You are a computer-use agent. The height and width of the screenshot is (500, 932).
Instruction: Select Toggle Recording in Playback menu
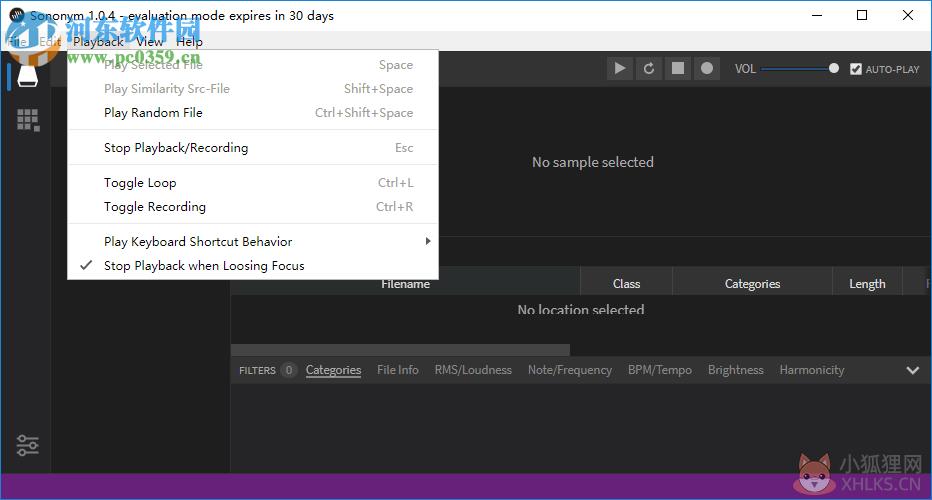253,206
